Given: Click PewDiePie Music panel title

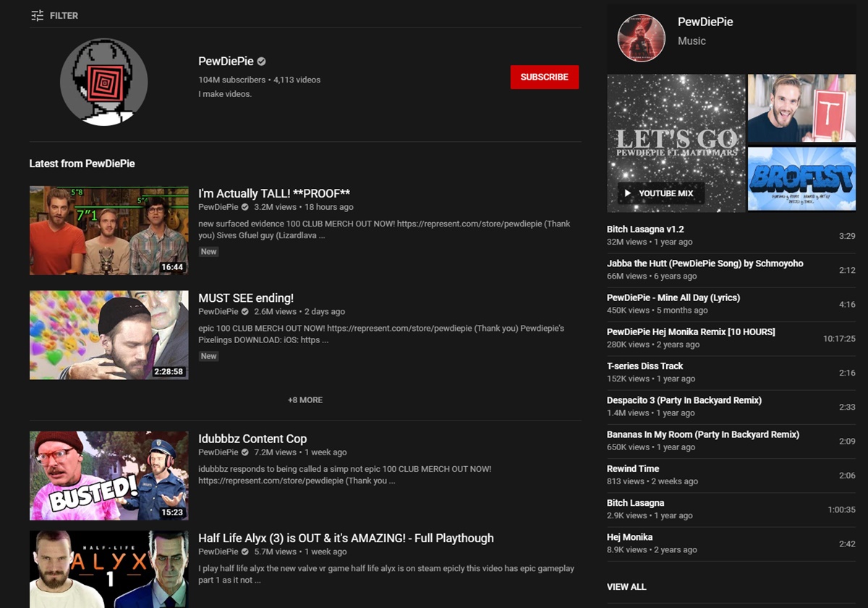Looking at the screenshot, I should (x=705, y=22).
